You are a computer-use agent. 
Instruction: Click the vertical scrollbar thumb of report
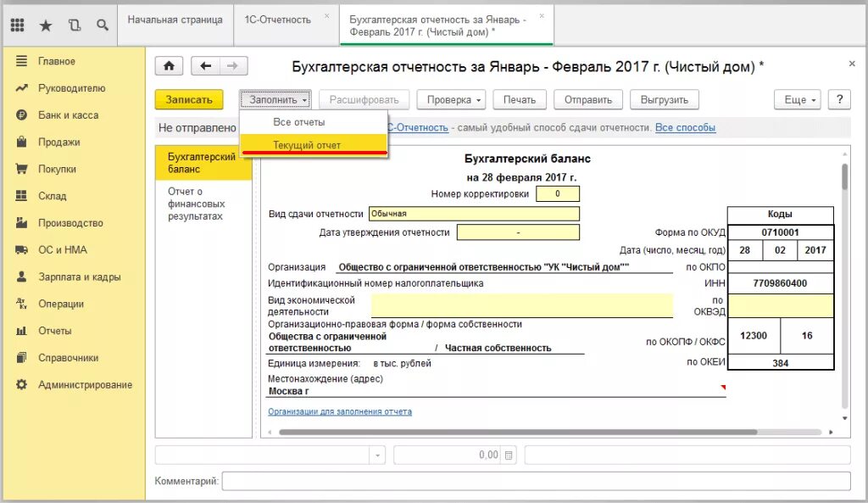(845, 176)
